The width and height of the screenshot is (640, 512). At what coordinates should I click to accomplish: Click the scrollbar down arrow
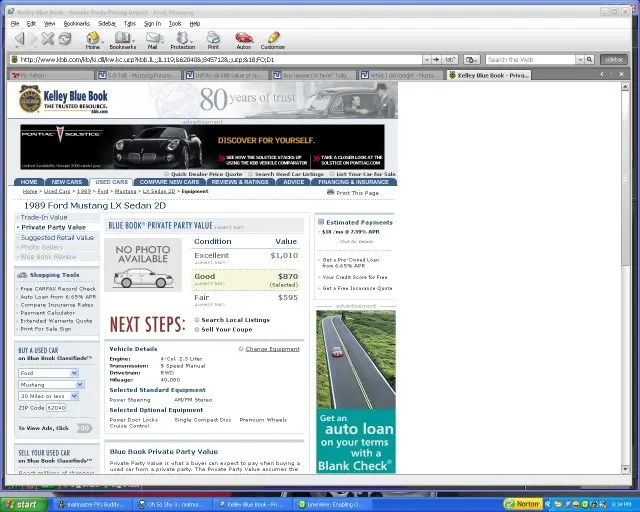point(625,469)
